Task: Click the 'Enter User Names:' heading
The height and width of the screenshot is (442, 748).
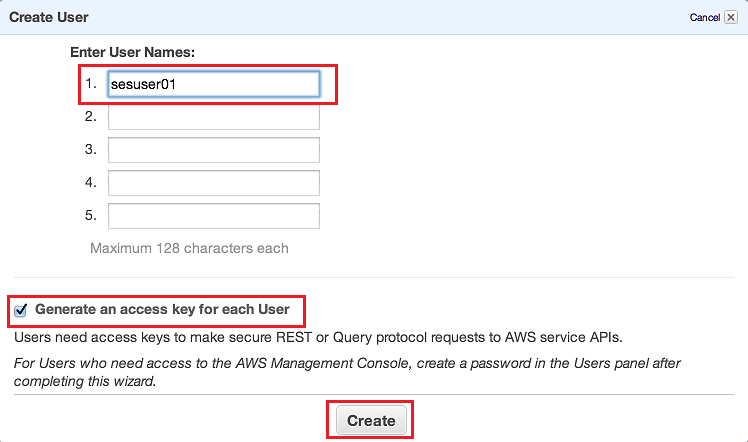Action: pos(133,52)
